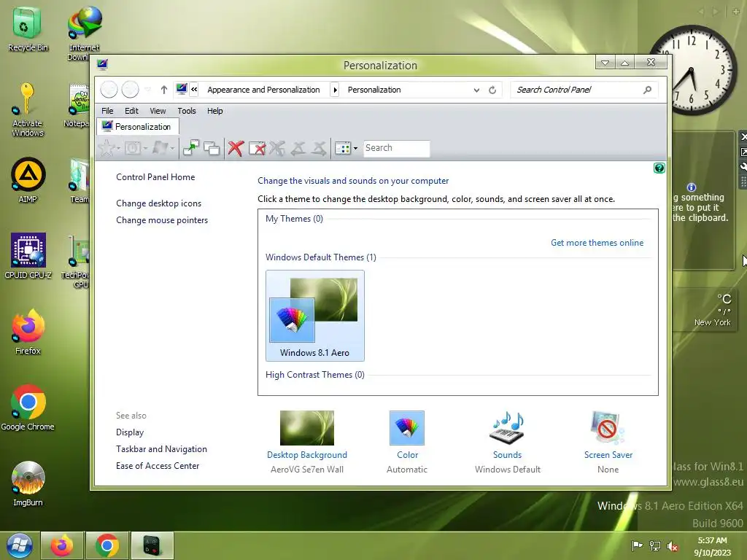Click the 'High Contrast Themes (0)' heading
Image resolution: width=747 pixels, height=560 pixels.
315,375
